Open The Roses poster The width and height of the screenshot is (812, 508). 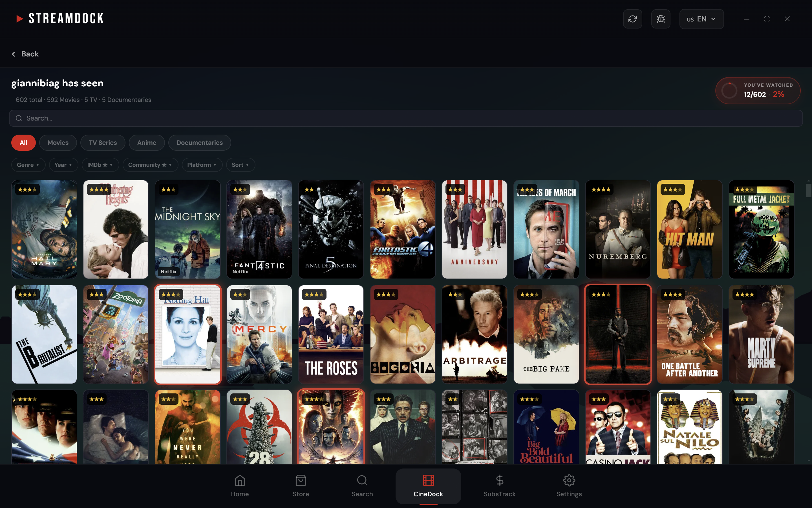pos(331,334)
